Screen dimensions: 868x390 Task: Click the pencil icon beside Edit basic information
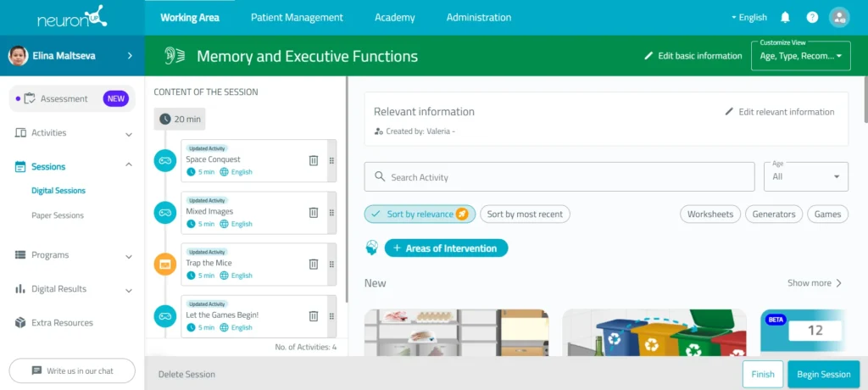[x=648, y=55]
